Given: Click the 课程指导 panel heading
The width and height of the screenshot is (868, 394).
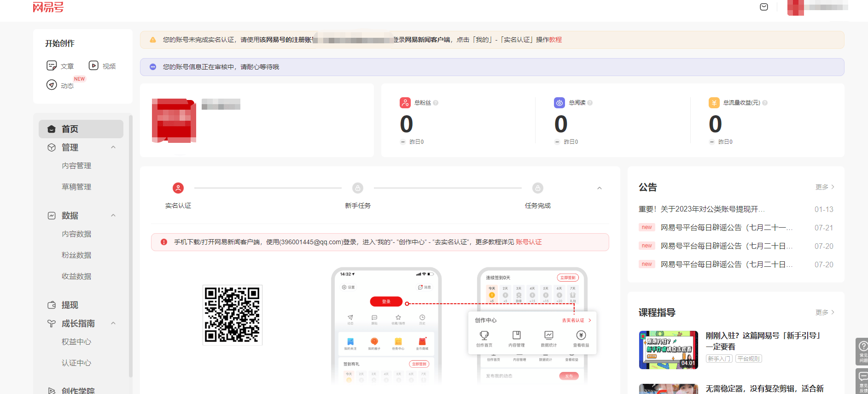Looking at the screenshot, I should pyautogui.click(x=657, y=312).
